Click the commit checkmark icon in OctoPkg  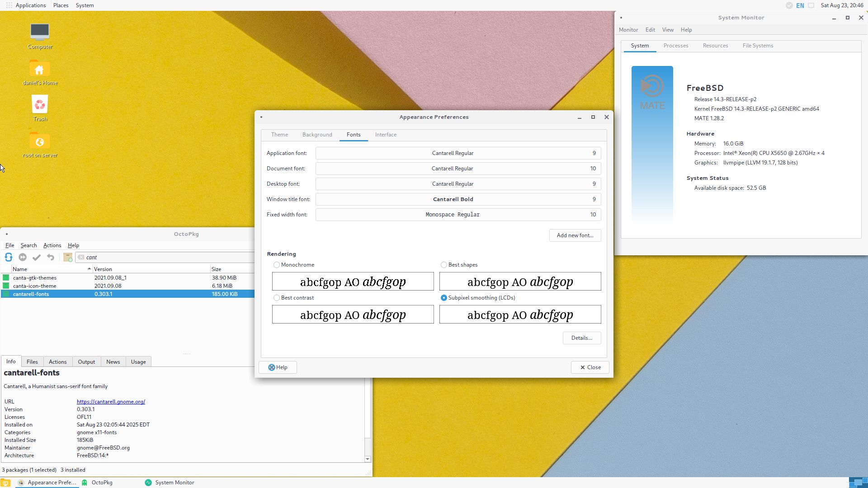coord(37,257)
